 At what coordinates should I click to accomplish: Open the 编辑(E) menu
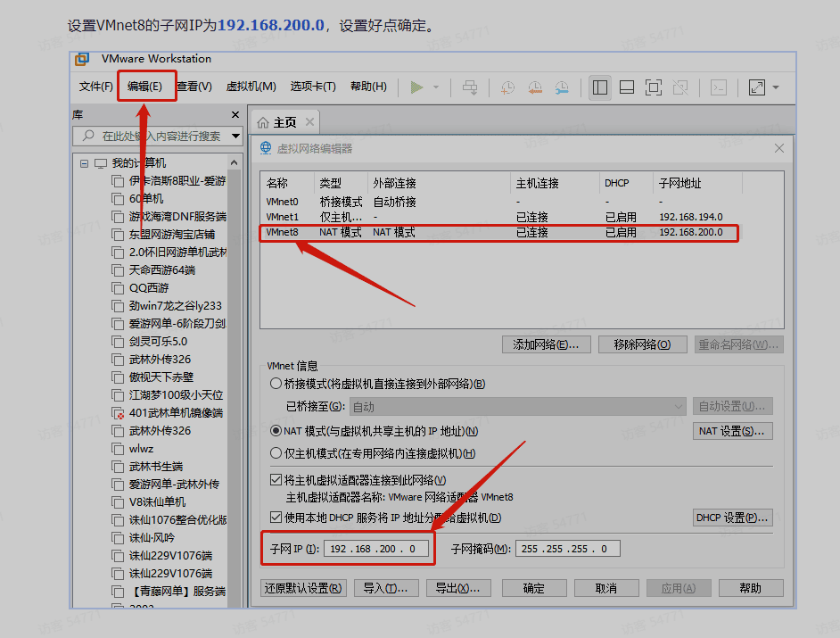tap(144, 87)
